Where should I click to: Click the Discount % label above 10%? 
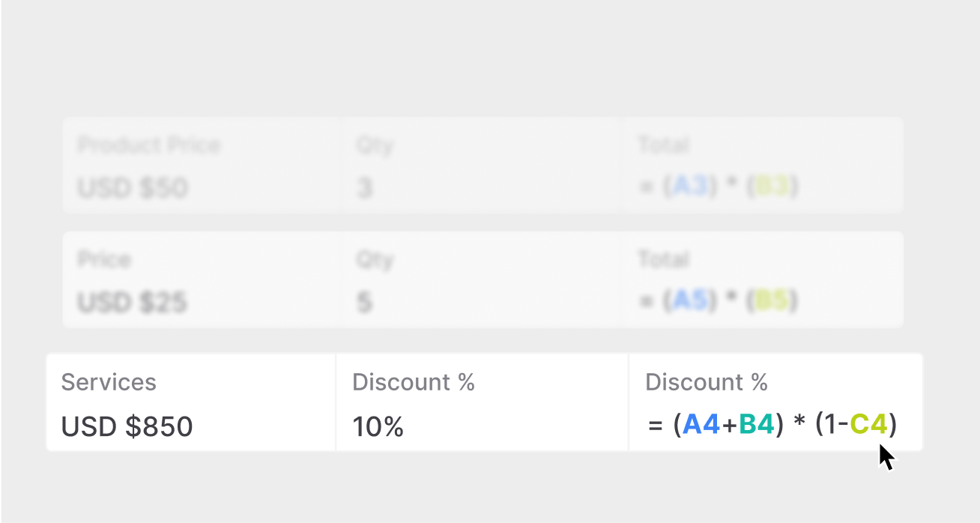(x=414, y=382)
